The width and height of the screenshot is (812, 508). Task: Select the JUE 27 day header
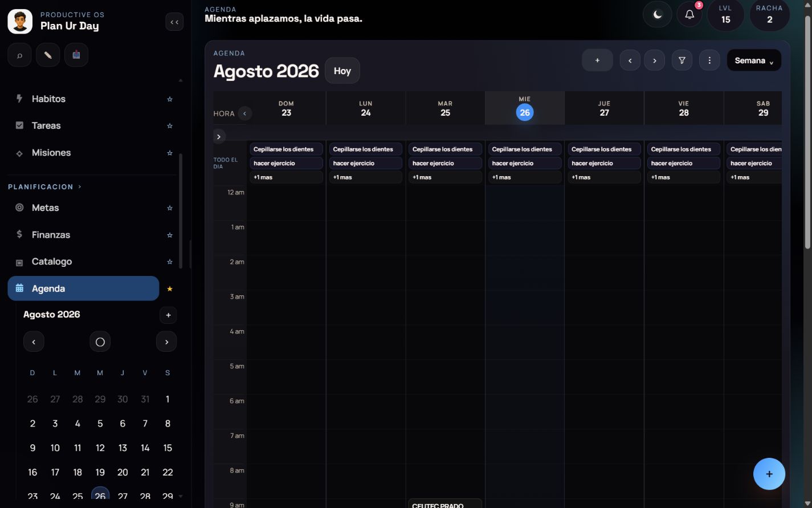[x=604, y=108]
